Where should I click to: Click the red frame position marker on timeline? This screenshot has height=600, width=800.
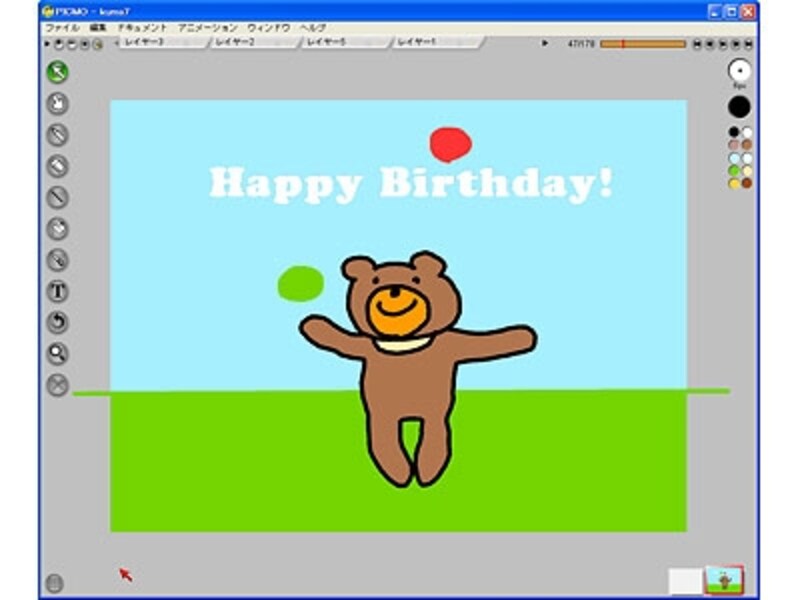point(622,44)
